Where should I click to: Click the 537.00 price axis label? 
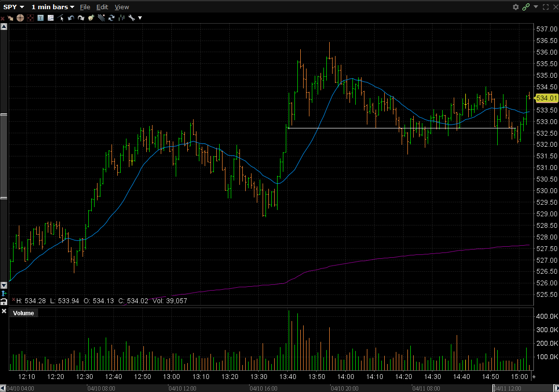pyautogui.click(x=546, y=29)
